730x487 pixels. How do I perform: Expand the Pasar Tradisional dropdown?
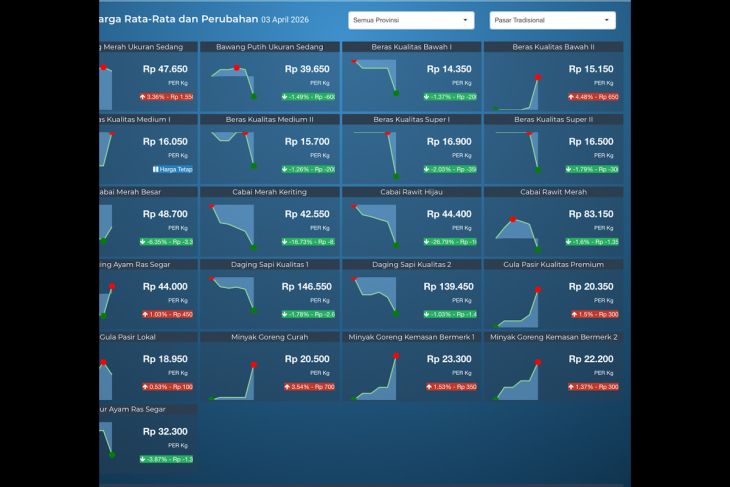point(553,20)
